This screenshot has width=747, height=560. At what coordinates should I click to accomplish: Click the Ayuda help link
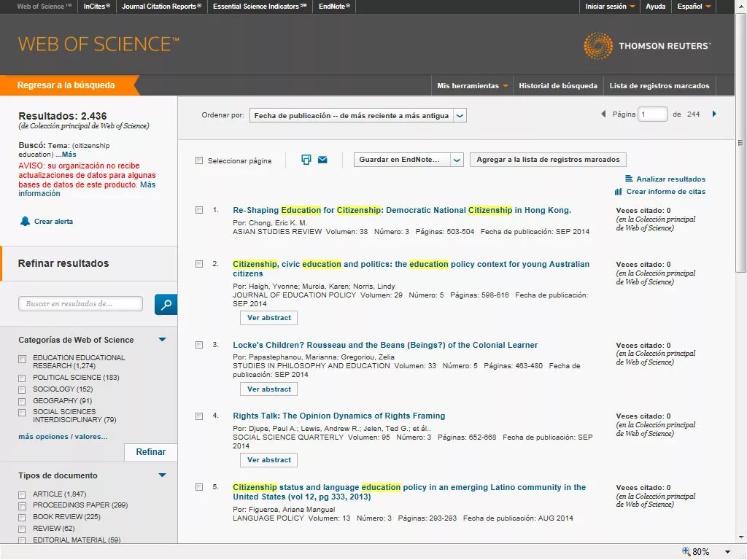(656, 6)
